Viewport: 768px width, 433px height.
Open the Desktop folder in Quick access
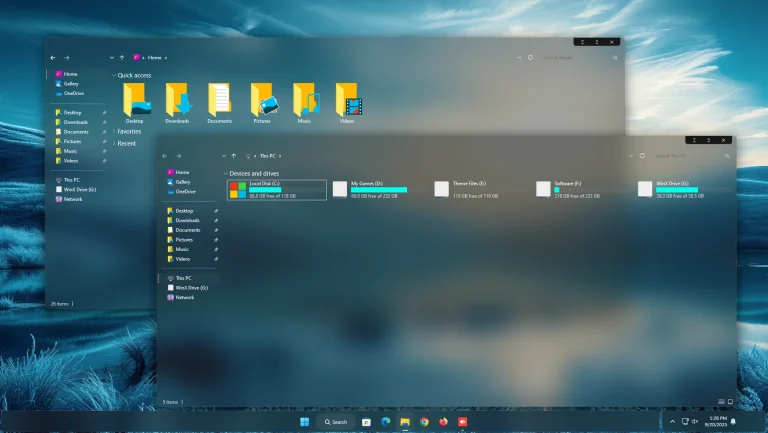click(135, 103)
